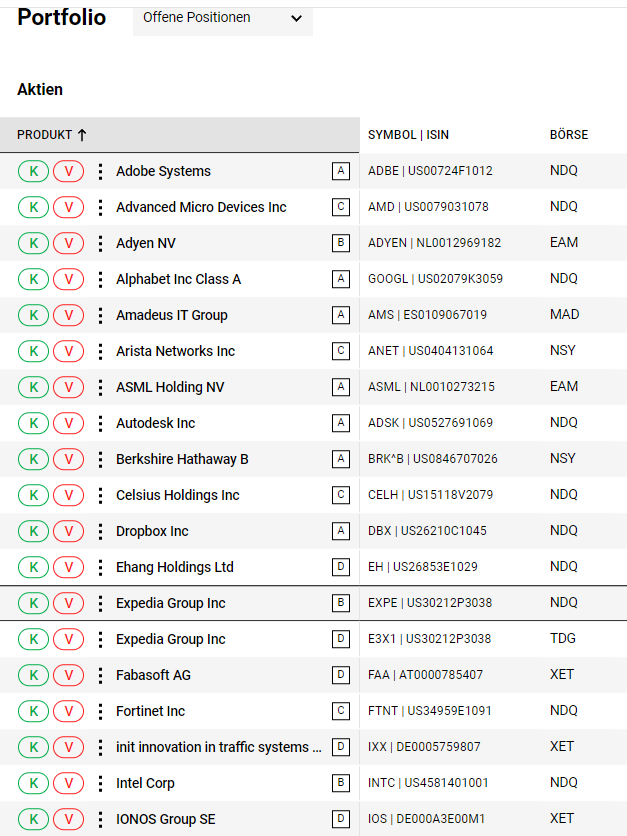
Task: Select the Fabasoft AG product name
Action: [x=153, y=675]
